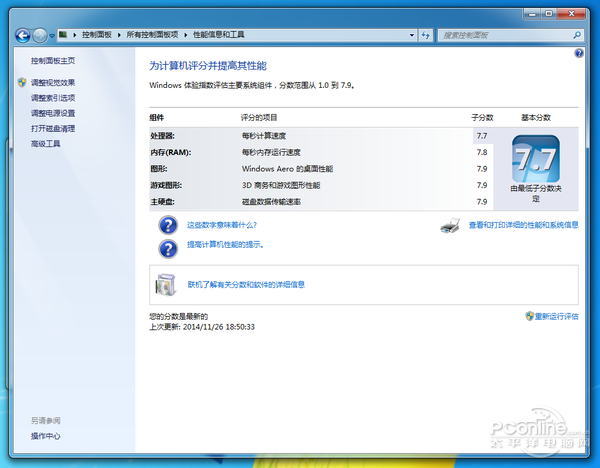Click 3D 商务和游戏图形性能 text

281,185
